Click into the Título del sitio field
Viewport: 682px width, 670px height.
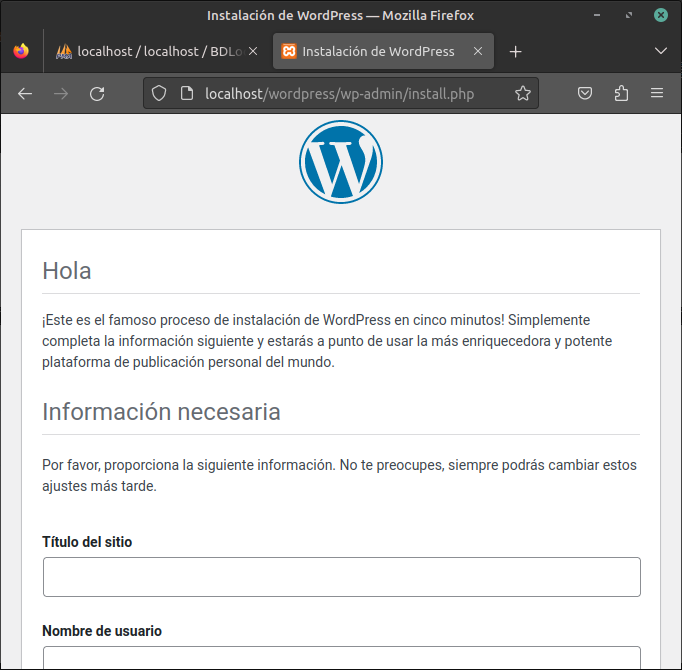[x=342, y=577]
